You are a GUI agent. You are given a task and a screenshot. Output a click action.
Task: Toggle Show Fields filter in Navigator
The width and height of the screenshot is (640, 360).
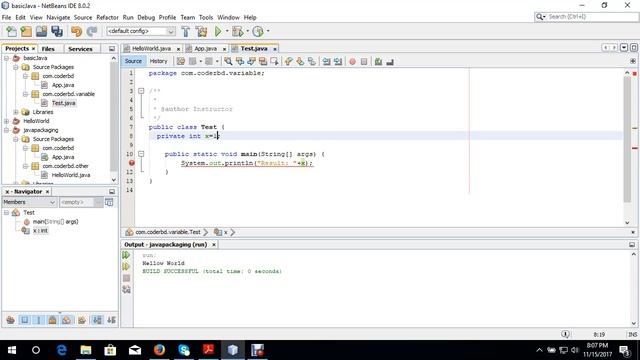[24, 320]
